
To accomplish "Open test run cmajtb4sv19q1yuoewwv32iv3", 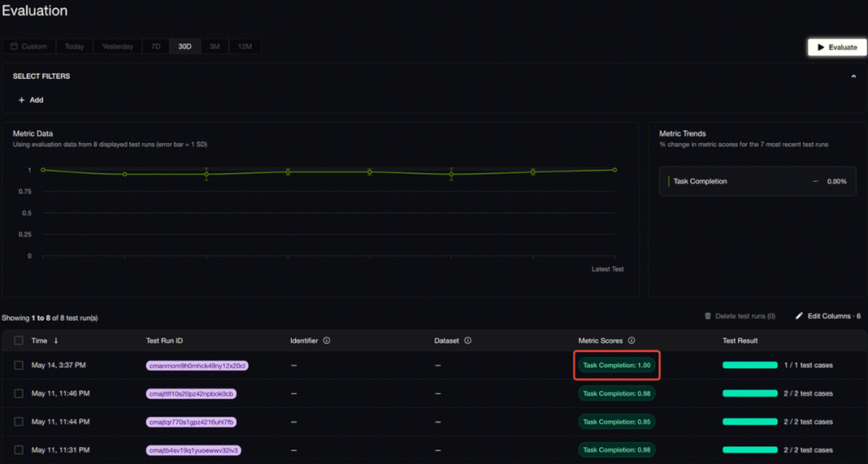I will [x=194, y=450].
